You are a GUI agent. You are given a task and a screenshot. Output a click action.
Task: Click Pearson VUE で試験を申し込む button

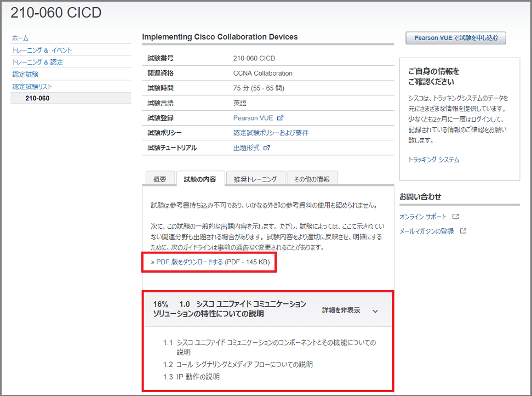(x=456, y=38)
